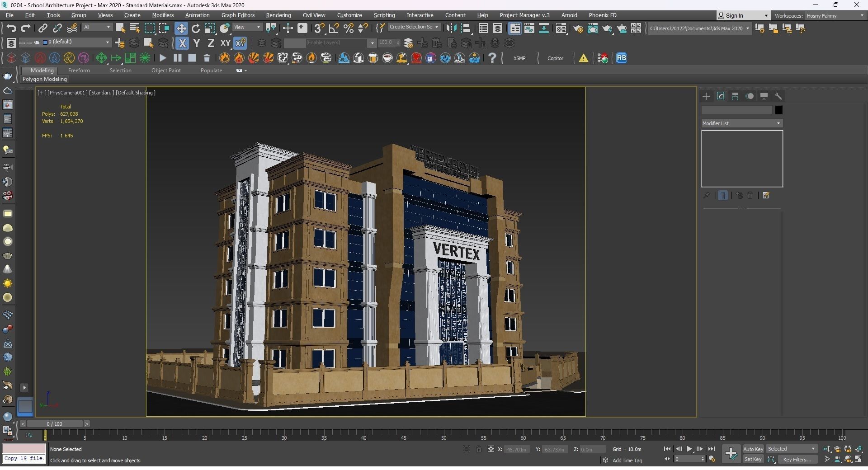Activate the Select and Rotate tool

click(x=196, y=28)
